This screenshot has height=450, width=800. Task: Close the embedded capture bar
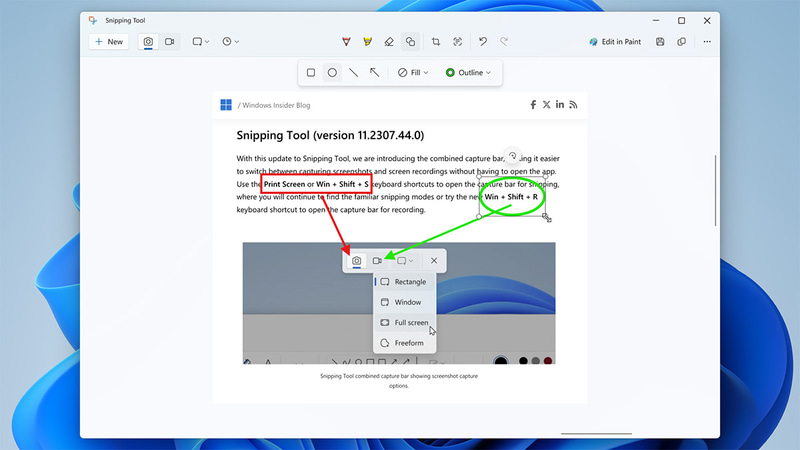coord(434,261)
